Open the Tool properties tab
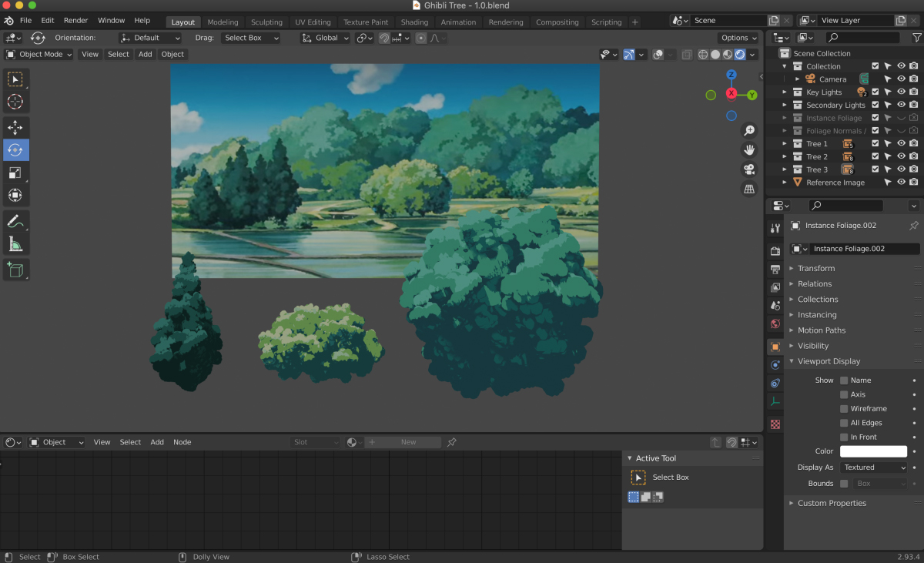 click(775, 229)
